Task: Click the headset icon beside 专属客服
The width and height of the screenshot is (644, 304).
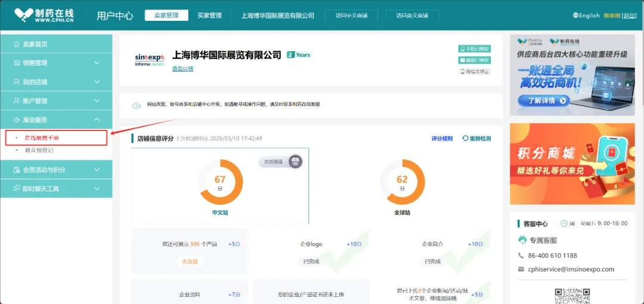Action: pyautogui.click(x=522, y=240)
